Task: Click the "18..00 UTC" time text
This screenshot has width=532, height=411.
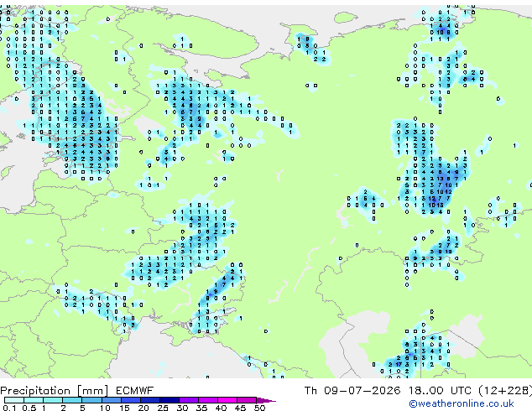Action: click(x=440, y=391)
